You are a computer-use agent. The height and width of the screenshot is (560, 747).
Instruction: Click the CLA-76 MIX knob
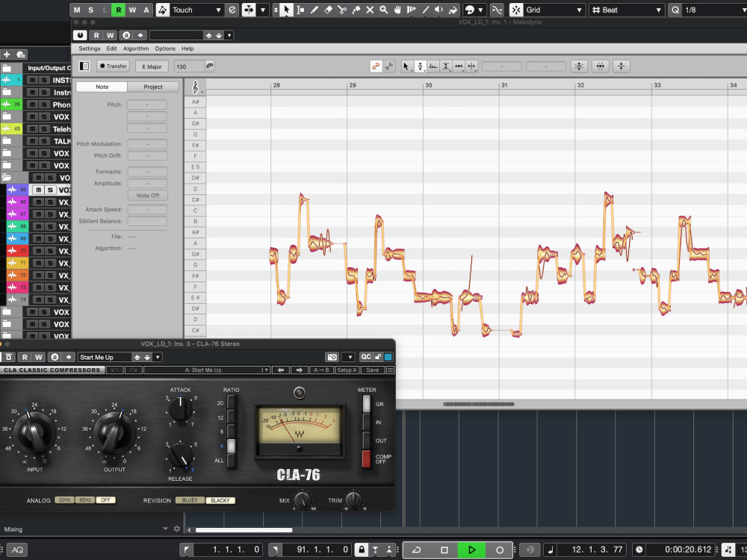303,500
